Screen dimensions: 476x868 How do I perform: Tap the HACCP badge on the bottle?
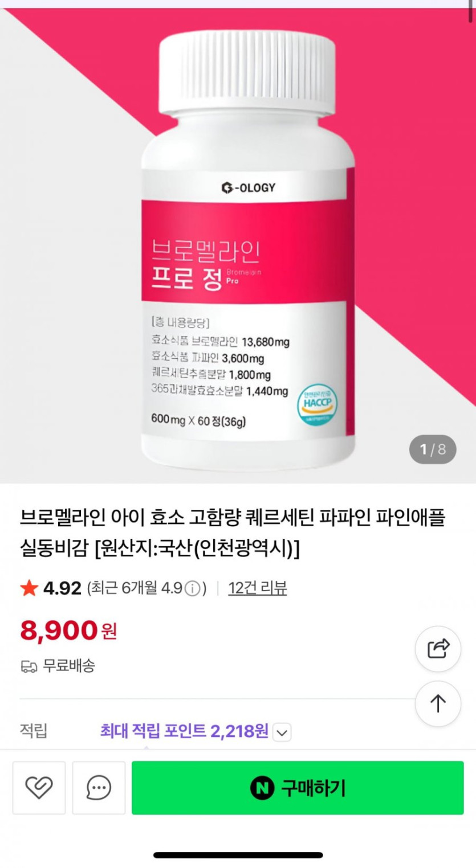coord(318,404)
